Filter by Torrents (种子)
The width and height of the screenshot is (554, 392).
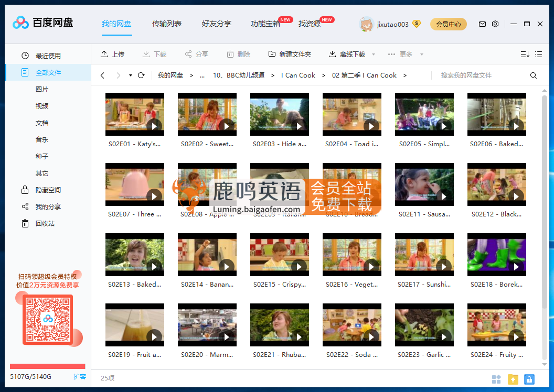point(41,156)
